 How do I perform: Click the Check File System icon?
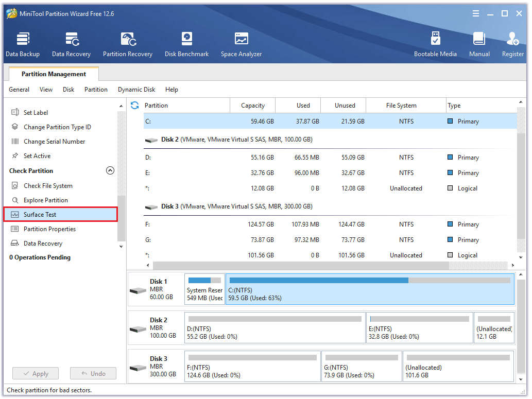click(15, 185)
